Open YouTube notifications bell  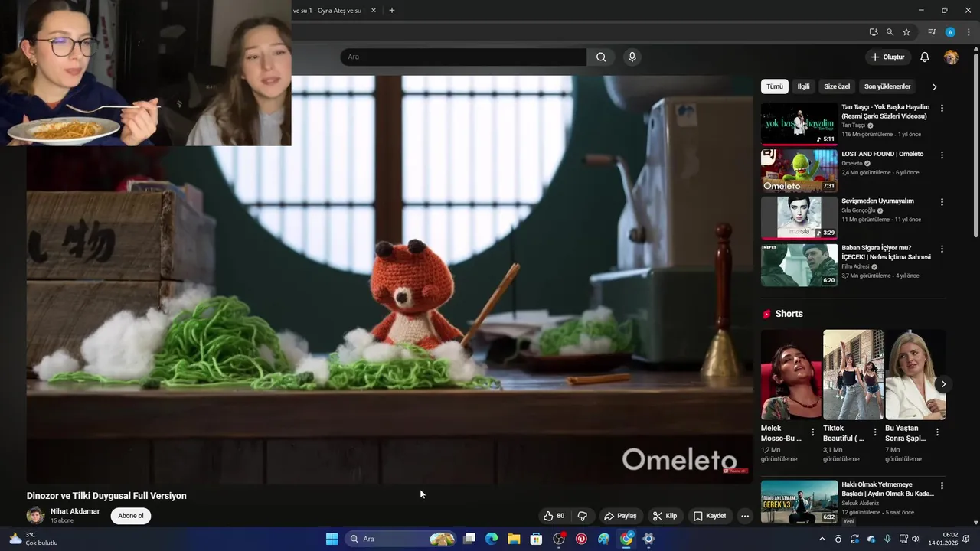924,57
